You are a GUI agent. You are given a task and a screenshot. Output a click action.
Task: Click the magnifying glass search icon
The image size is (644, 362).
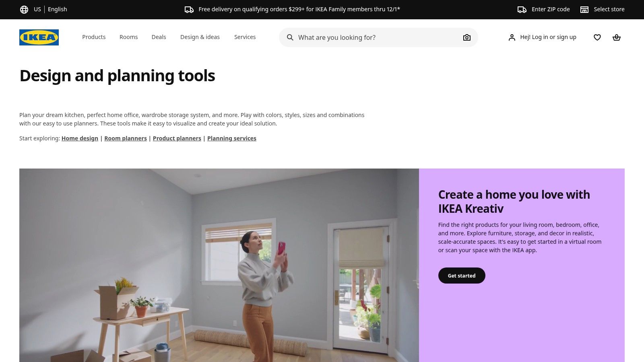290,37
